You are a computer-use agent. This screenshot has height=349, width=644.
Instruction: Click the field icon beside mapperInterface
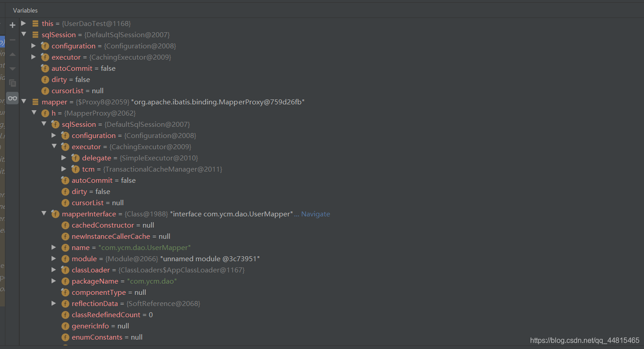pos(55,214)
